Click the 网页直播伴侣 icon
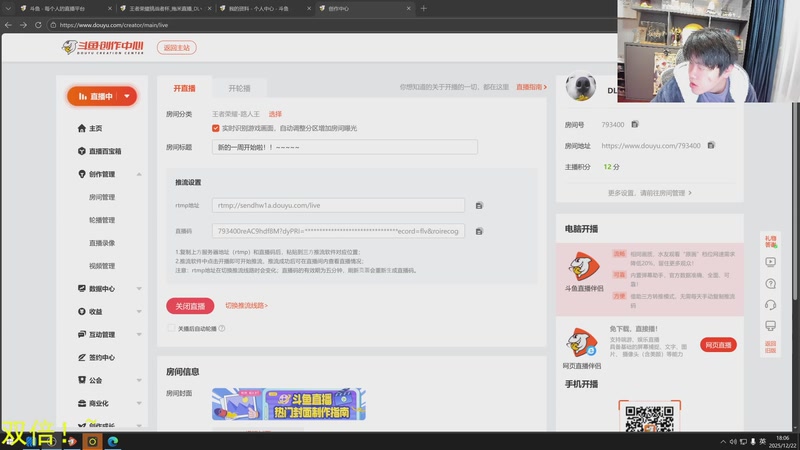Viewport: 800px width, 450px height. pyautogui.click(x=582, y=342)
